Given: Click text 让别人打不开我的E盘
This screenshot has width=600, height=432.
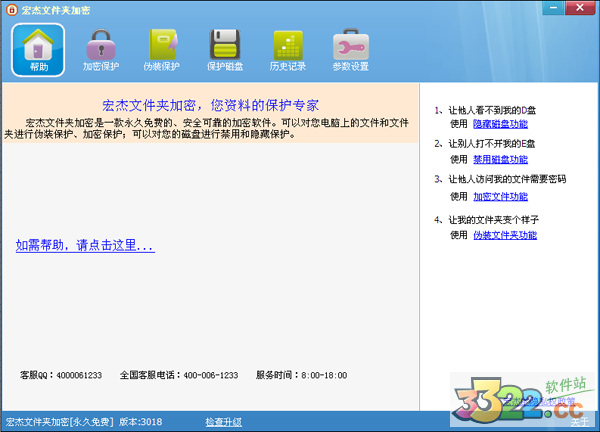Looking at the screenshot, I should click(492, 143).
